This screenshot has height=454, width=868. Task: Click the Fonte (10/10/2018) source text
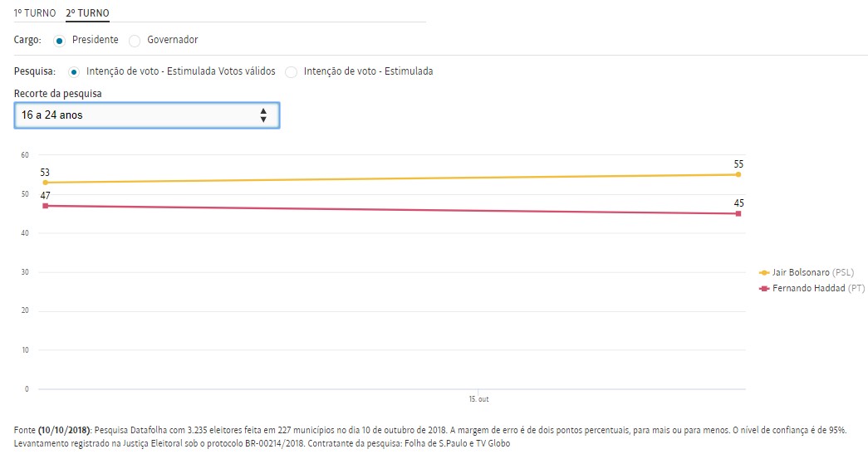(55, 430)
